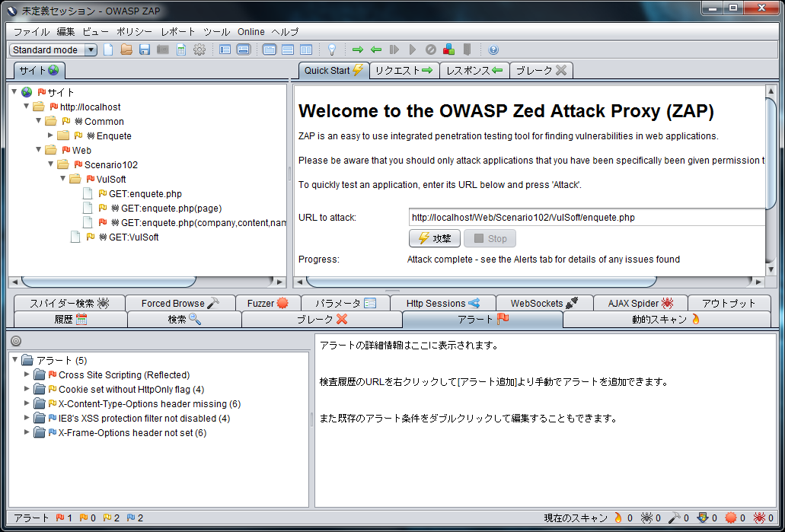The width and height of the screenshot is (785, 532).
Task: Select IE8's XSS protection filter alert
Action: point(144,419)
